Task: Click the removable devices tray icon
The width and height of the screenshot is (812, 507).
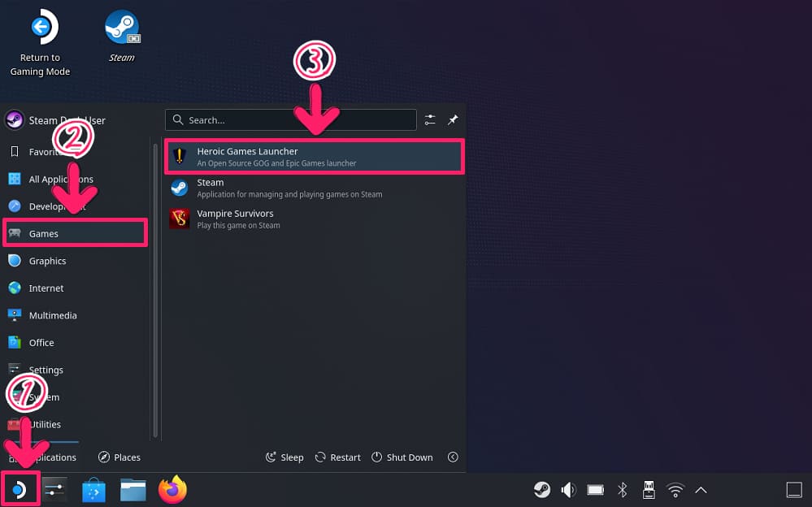Action: pos(649,489)
